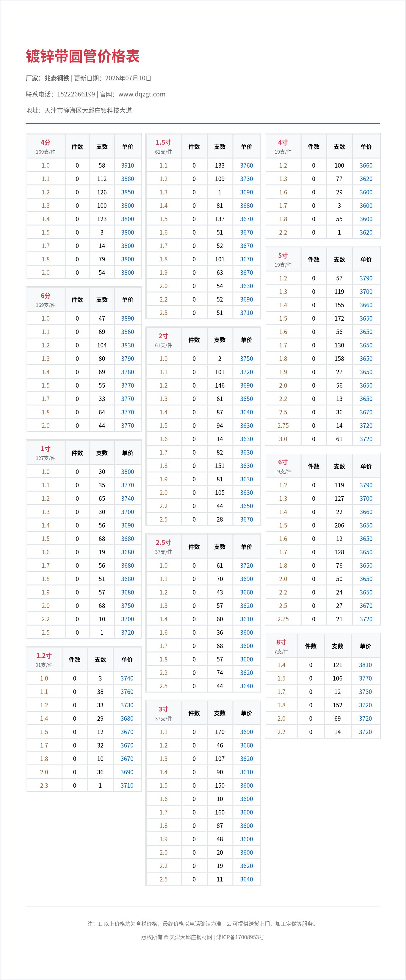Screen dimensions: 406x980
Task: Click price 3850 in 4分 table
Action: (x=127, y=192)
